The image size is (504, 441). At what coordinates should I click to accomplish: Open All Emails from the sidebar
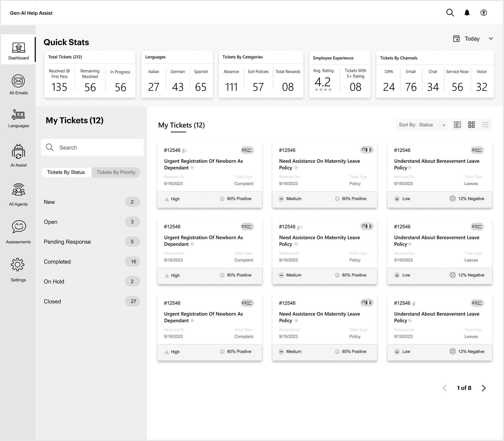(x=19, y=84)
